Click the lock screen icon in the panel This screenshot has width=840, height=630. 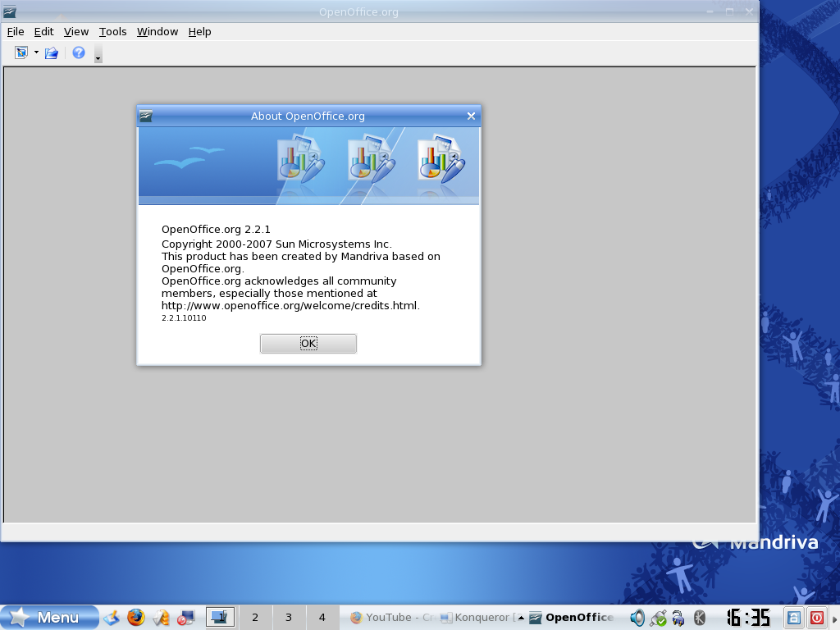(x=794, y=617)
